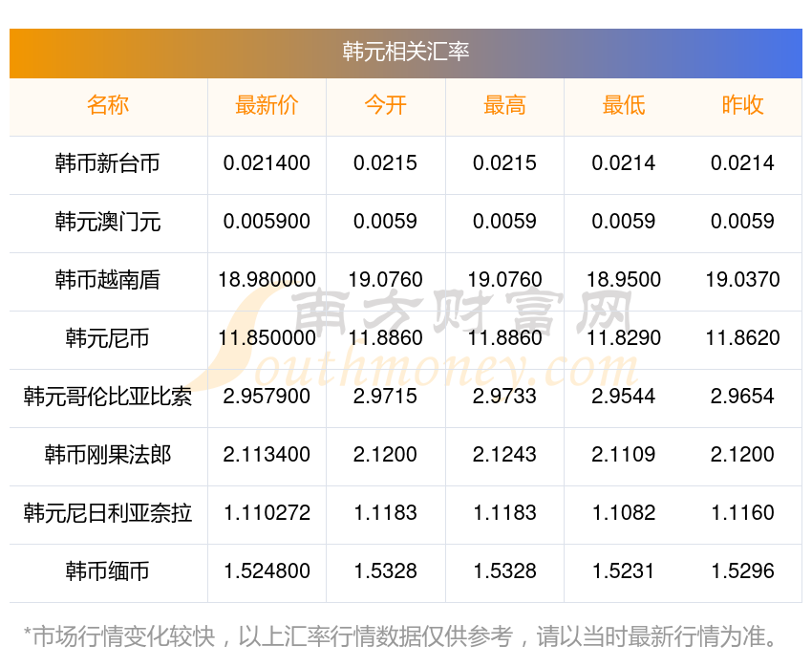Screen dimensions: 812x667
Task: Select the 最新价 column header
Action: tap(267, 105)
